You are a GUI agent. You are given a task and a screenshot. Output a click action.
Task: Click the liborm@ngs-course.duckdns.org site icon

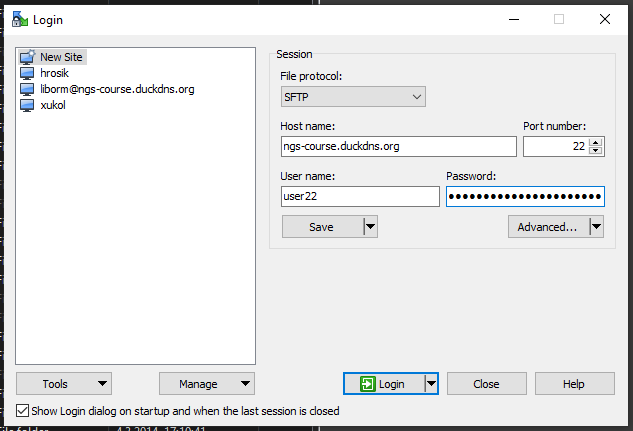coord(27,89)
